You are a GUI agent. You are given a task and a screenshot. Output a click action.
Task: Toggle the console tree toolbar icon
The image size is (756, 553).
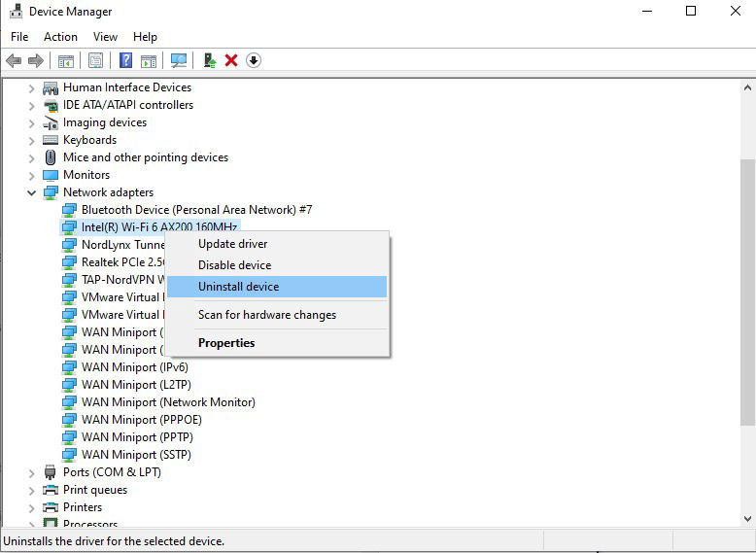pyautogui.click(x=65, y=61)
